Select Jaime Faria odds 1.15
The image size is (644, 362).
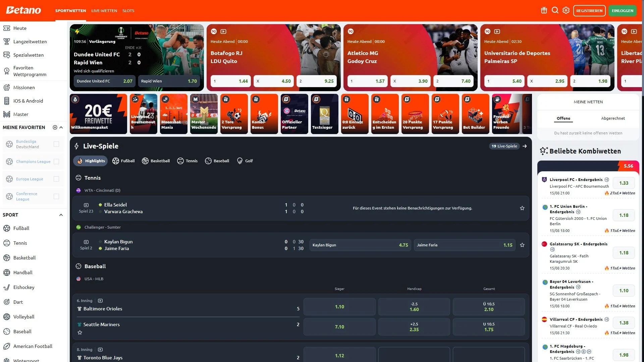click(464, 245)
